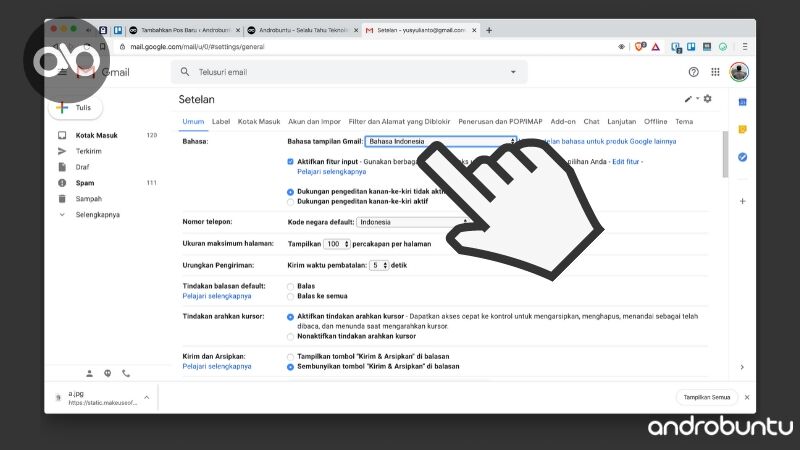Click Pelajari selengkapnya under Kirim dan Arsipkan
The width and height of the screenshot is (800, 450).
pos(217,366)
